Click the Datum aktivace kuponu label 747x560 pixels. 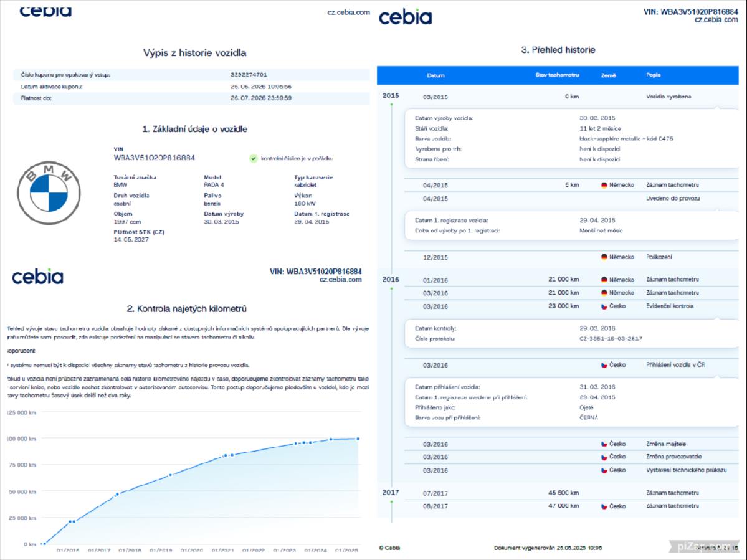[52, 87]
